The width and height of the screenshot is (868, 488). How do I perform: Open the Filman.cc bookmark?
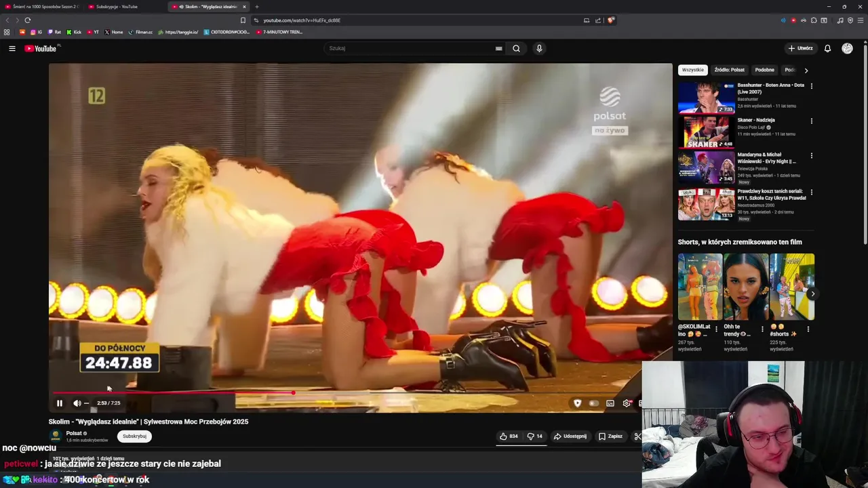pos(140,32)
